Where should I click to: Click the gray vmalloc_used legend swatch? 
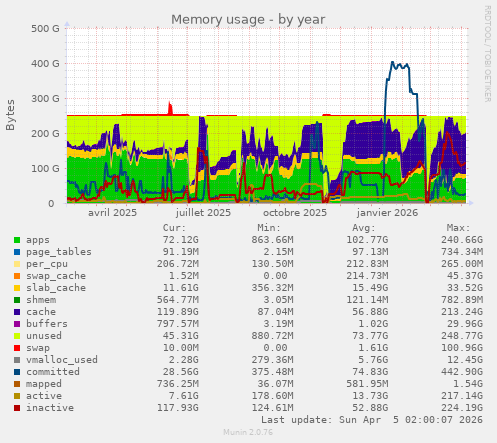point(17,360)
